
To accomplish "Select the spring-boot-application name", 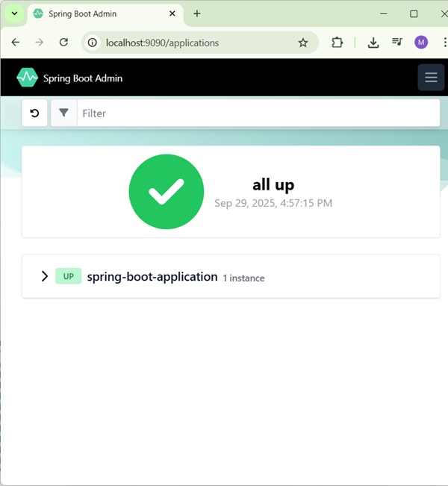I will (152, 276).
